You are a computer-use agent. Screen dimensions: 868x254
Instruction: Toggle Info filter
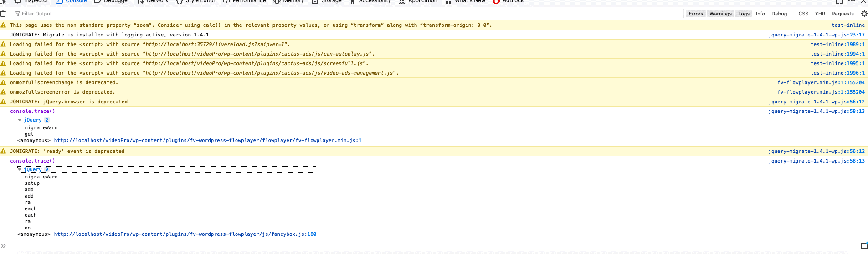click(760, 14)
